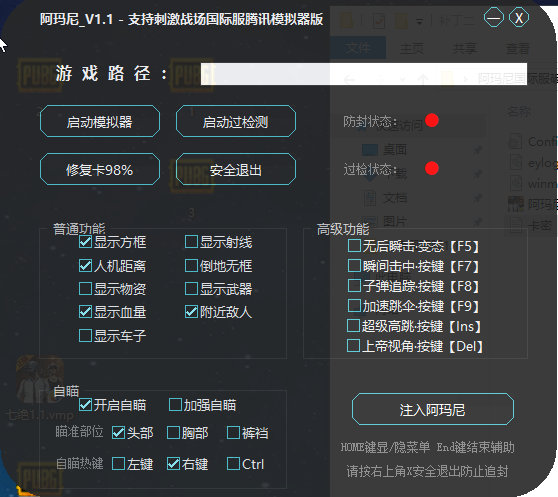The height and width of the screenshot is (497, 558).
Task: Open 文件 tab in background Explorer
Action: click(x=358, y=48)
